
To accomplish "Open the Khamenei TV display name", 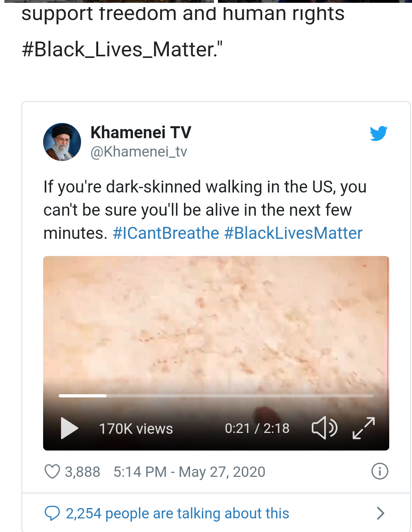I will (141, 132).
